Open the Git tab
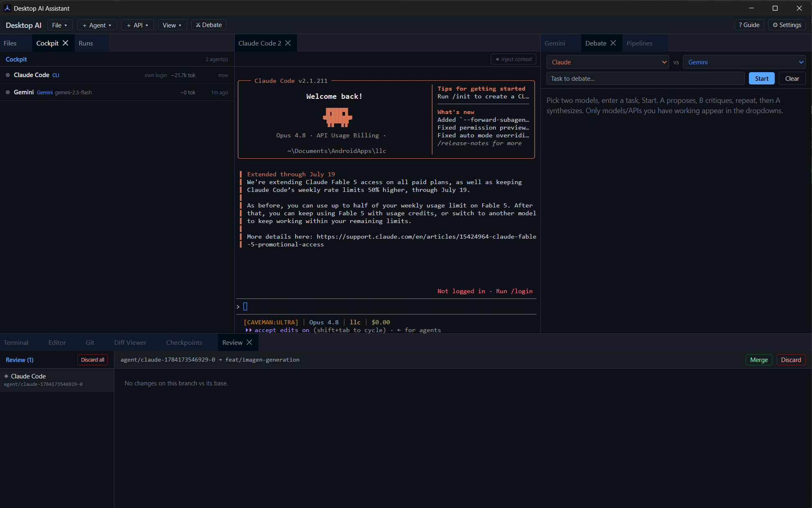812x508 pixels. [90, 342]
